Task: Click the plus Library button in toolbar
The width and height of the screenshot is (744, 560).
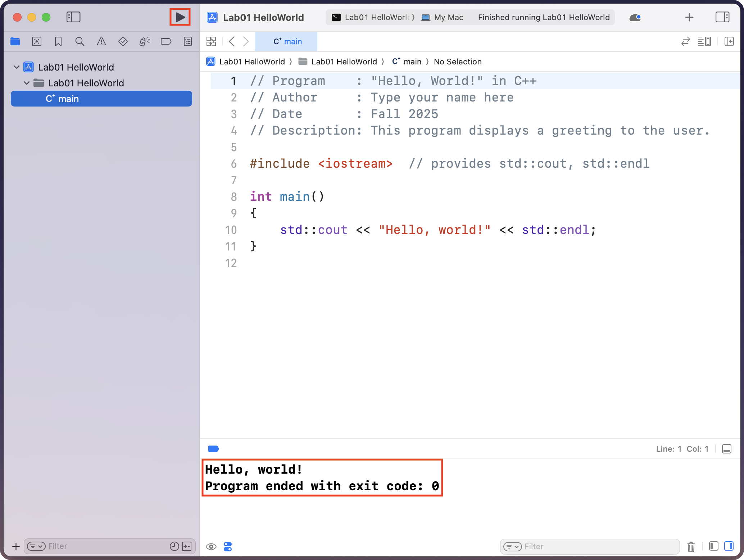Action: [689, 17]
